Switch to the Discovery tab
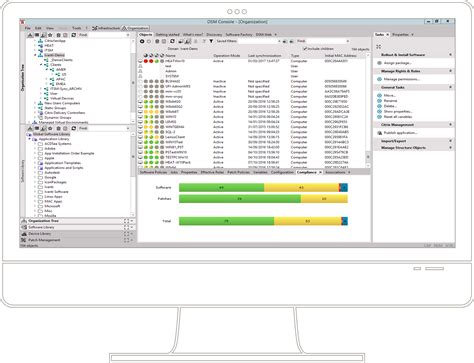Screen dimensions: 474x363 214,34
